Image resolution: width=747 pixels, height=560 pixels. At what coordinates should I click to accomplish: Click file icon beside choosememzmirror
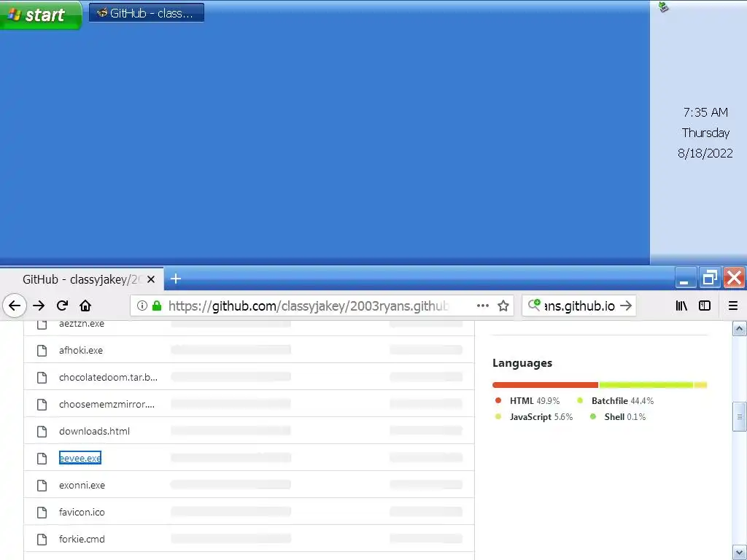point(42,404)
